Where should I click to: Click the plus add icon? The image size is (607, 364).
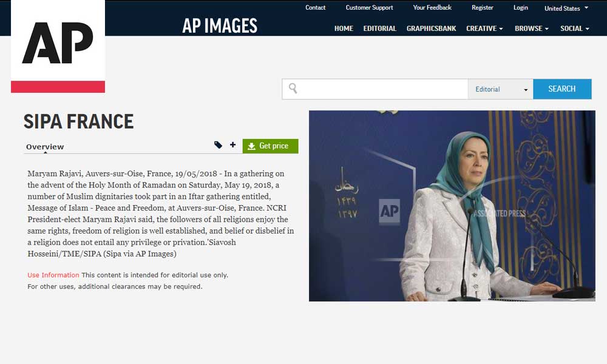[232, 144]
